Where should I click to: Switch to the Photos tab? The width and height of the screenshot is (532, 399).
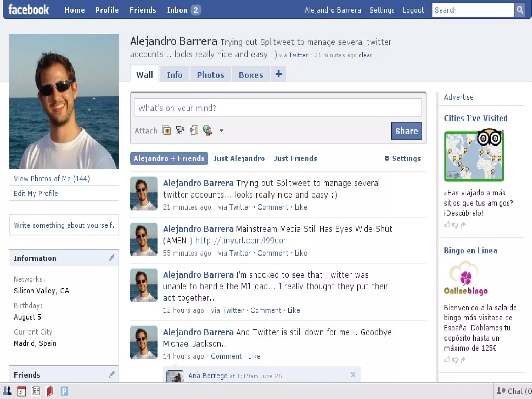click(x=210, y=75)
